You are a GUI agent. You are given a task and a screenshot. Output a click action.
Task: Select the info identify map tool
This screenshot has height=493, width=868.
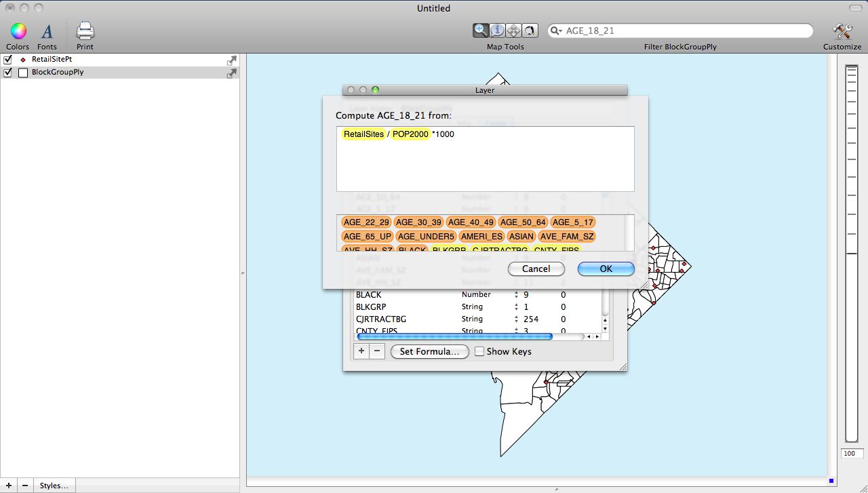click(497, 31)
